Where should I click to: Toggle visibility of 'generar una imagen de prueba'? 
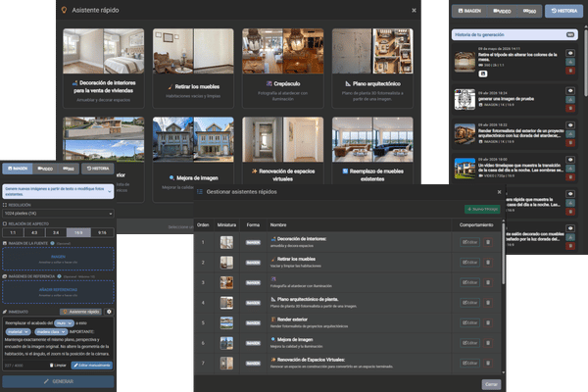(570, 91)
